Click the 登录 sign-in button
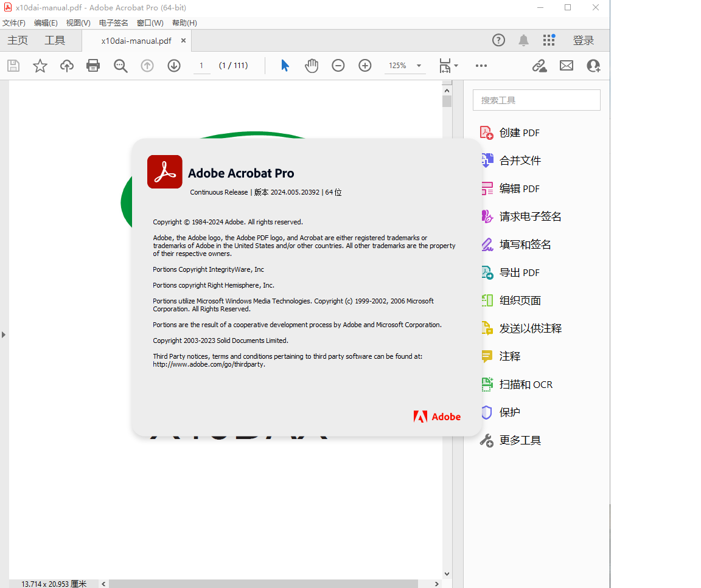Image resolution: width=701 pixels, height=588 pixels. point(584,40)
